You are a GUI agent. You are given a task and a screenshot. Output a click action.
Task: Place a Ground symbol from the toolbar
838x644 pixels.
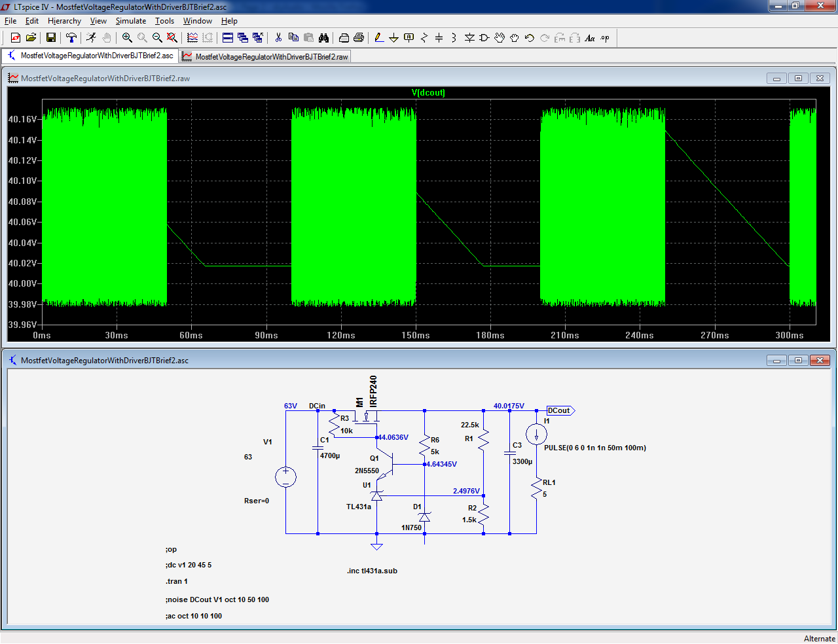pos(394,38)
